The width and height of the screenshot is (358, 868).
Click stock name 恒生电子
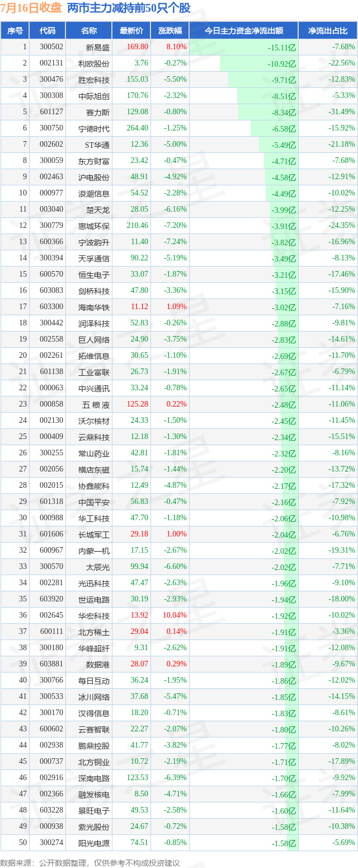[94, 275]
